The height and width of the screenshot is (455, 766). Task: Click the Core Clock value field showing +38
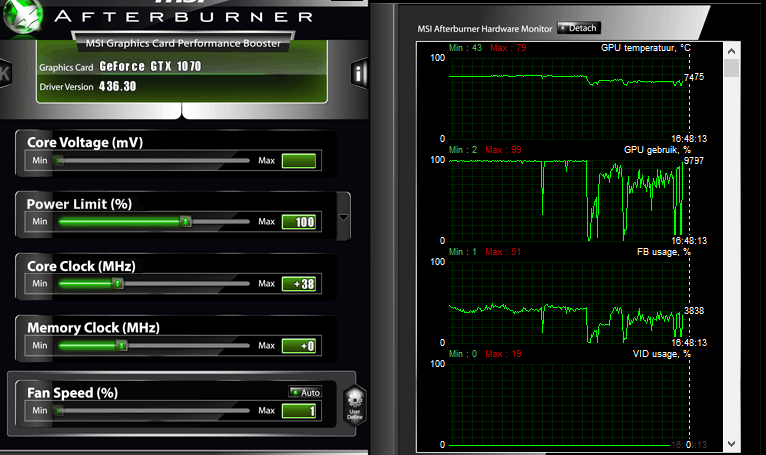click(x=299, y=284)
